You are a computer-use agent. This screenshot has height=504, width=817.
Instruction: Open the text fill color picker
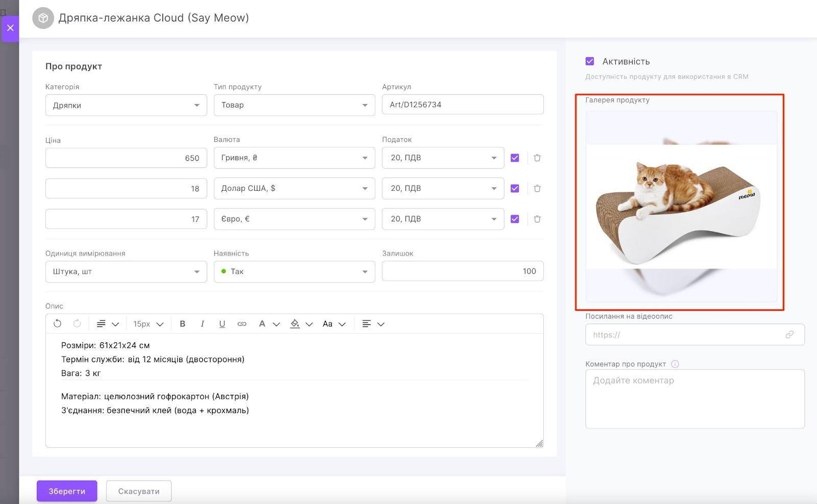(301, 324)
